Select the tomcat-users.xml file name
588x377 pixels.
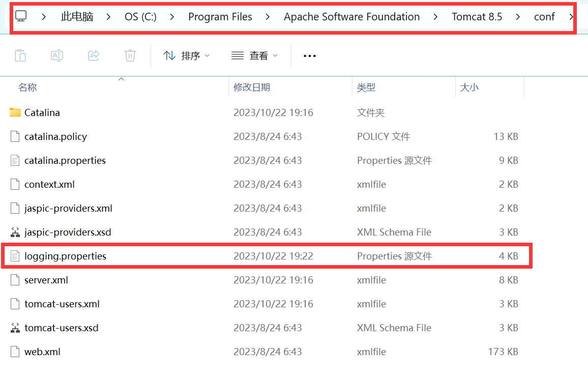tap(62, 304)
